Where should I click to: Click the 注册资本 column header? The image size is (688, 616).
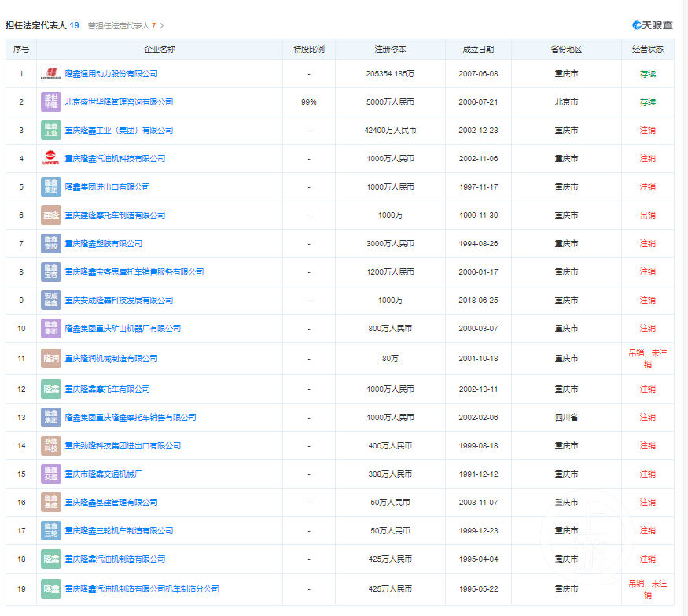[390, 49]
